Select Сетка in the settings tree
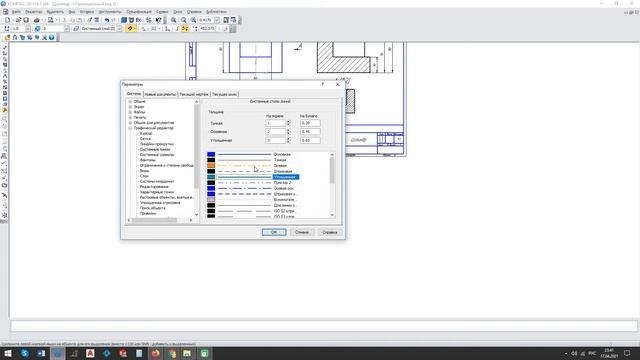640x360 pixels. click(145, 139)
